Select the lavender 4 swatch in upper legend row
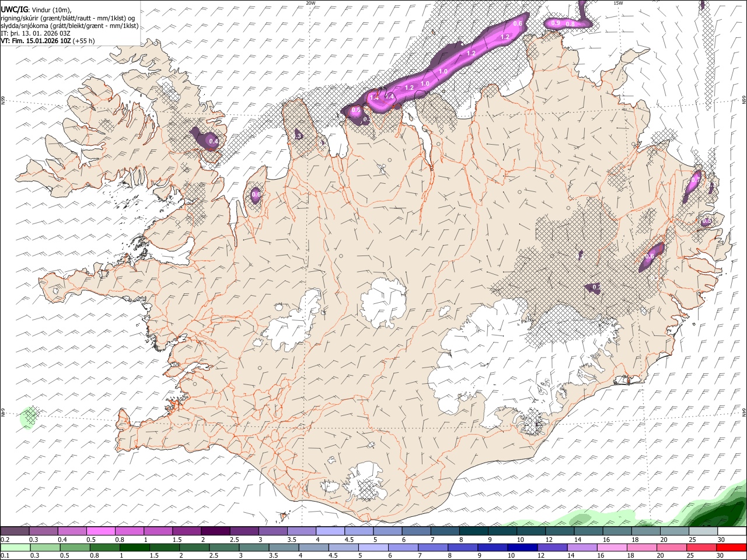The width and height of the screenshot is (747, 560). point(330,531)
